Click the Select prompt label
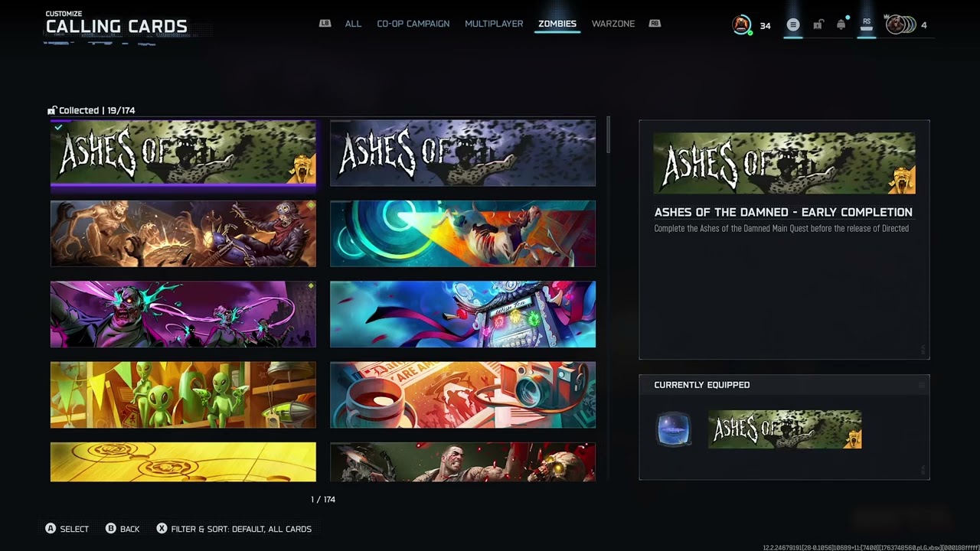The image size is (980, 551). (x=74, y=529)
